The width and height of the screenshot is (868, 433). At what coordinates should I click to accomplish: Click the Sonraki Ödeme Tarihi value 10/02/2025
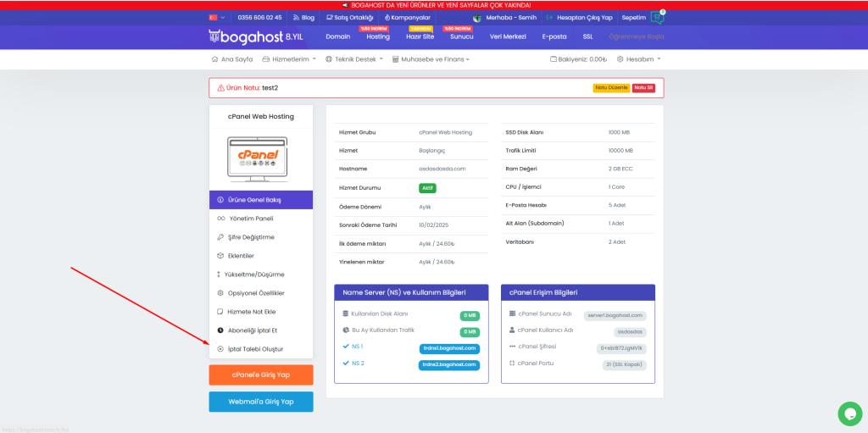click(433, 225)
